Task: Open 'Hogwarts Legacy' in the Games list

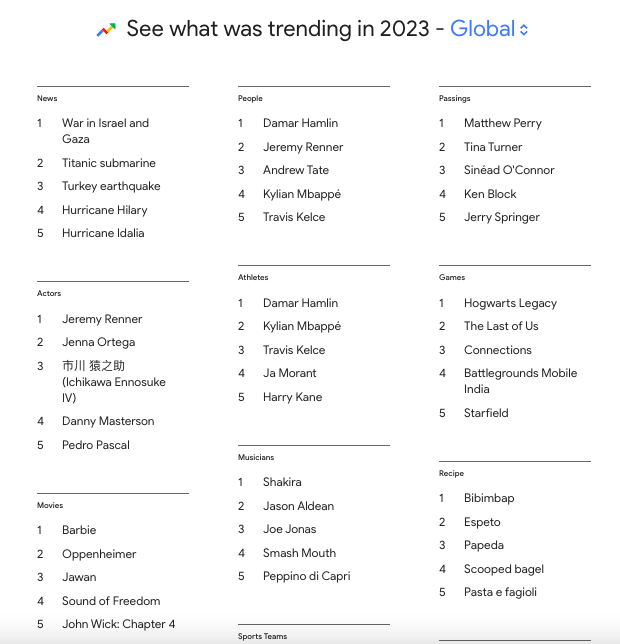Action: [x=510, y=303]
